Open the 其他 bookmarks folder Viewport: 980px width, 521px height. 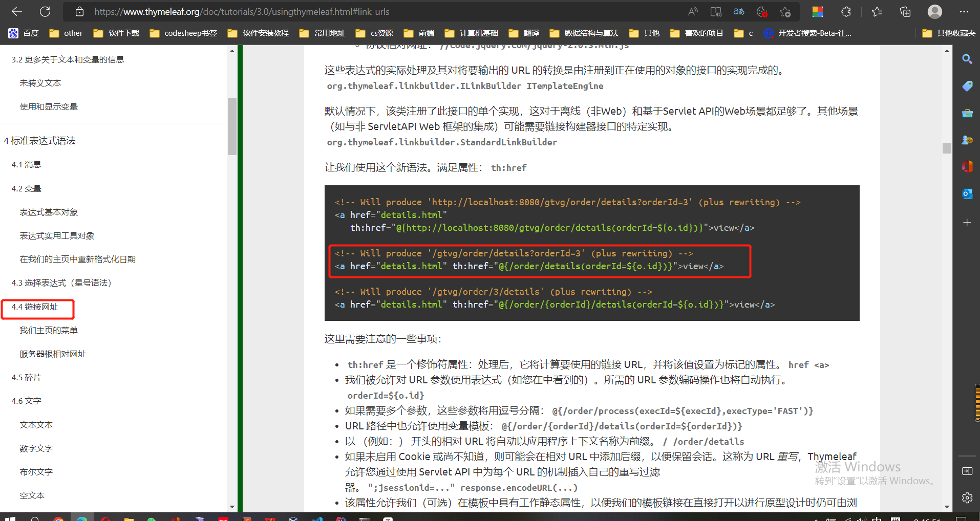pyautogui.click(x=645, y=33)
